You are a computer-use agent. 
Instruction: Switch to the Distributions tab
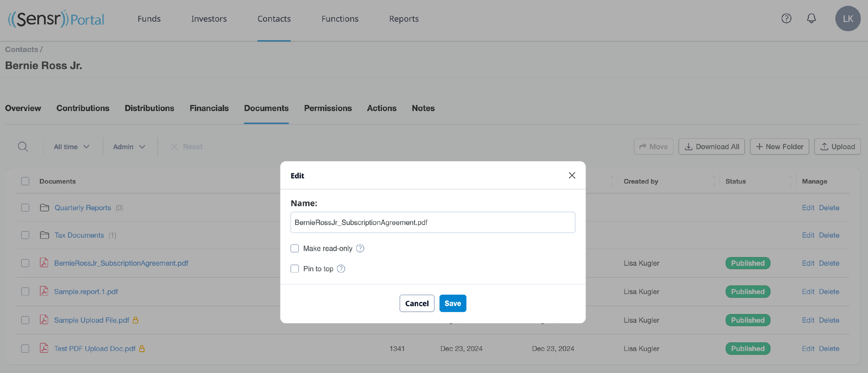pos(149,108)
